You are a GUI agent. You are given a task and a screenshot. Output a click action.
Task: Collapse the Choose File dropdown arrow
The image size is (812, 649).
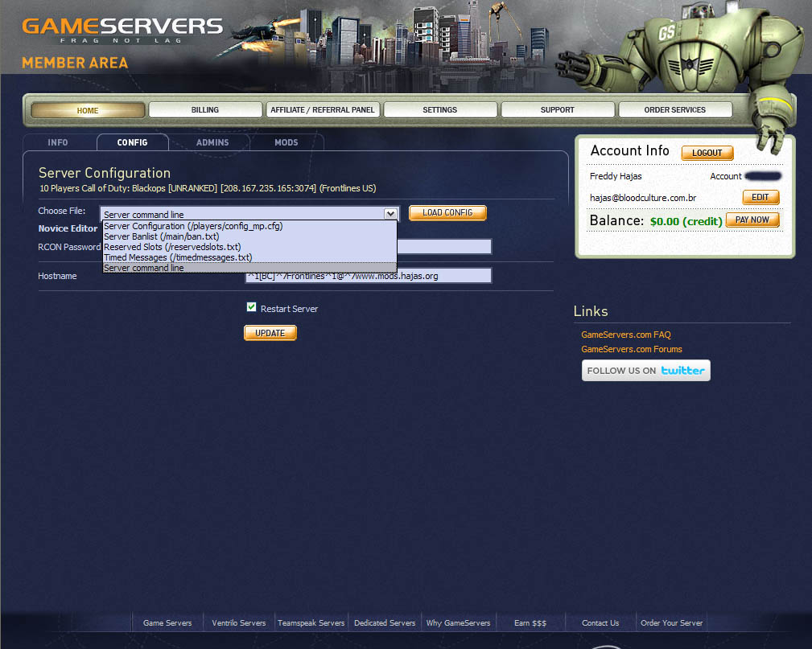pyautogui.click(x=390, y=213)
